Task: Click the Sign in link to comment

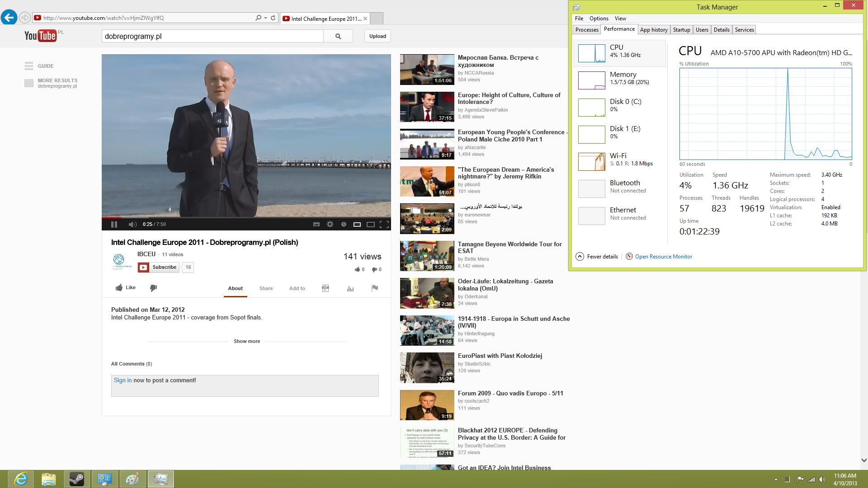Action: [x=123, y=380]
